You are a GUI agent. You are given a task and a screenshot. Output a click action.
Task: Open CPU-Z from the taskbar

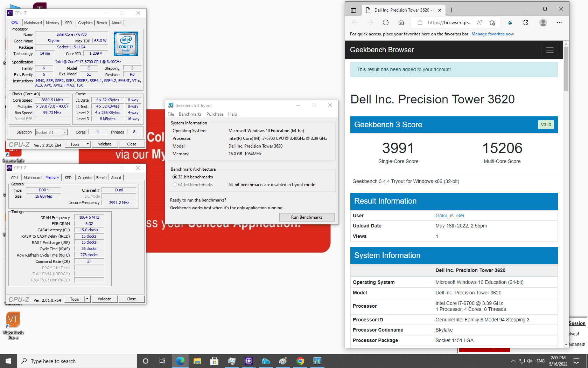point(249,361)
